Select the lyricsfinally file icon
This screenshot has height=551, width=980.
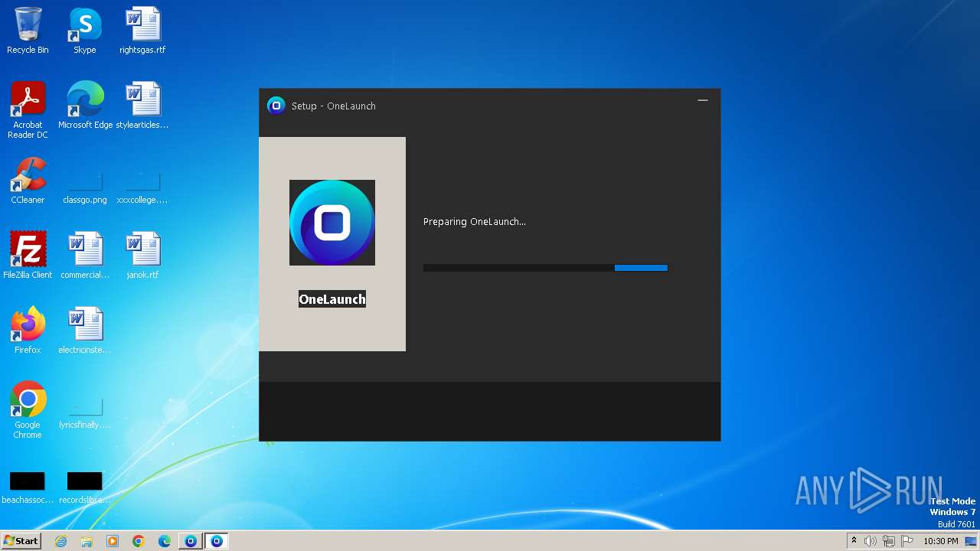coord(85,413)
